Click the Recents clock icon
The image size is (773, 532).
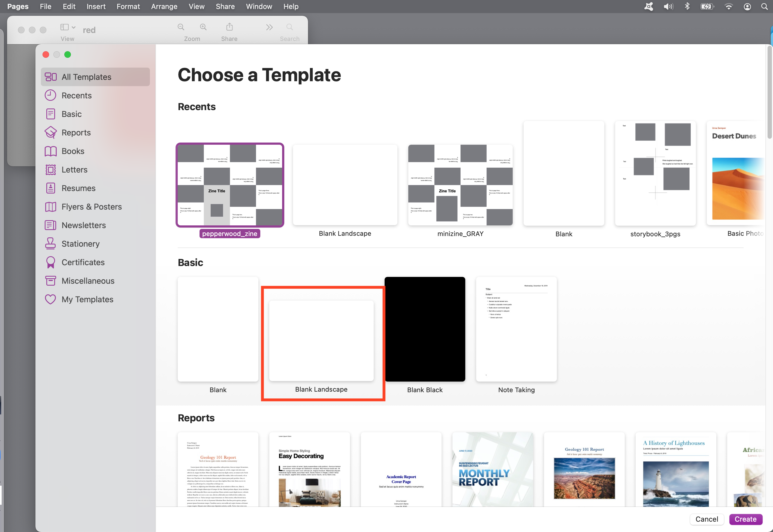(x=50, y=95)
